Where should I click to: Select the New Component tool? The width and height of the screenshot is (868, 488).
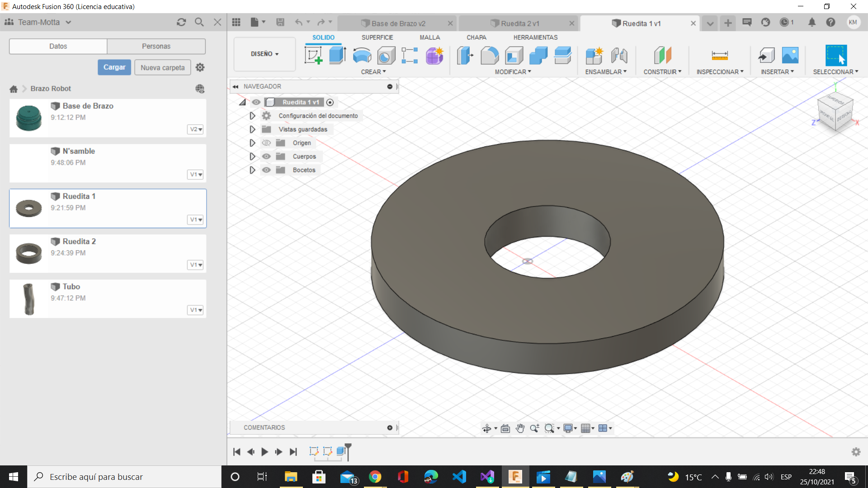tap(594, 56)
